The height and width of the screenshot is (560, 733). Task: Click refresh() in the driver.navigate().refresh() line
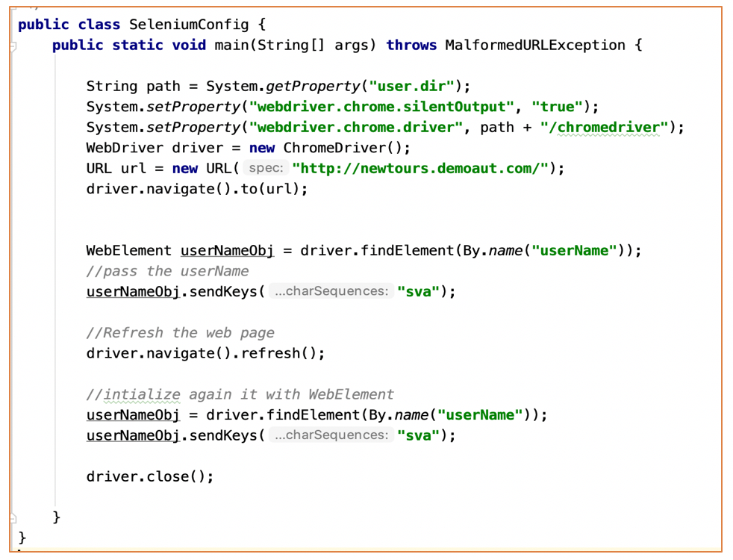point(278,353)
